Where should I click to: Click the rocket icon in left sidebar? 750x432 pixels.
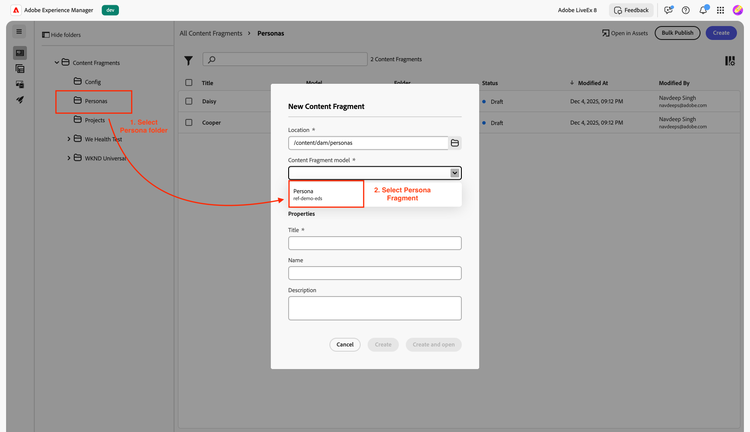(20, 100)
